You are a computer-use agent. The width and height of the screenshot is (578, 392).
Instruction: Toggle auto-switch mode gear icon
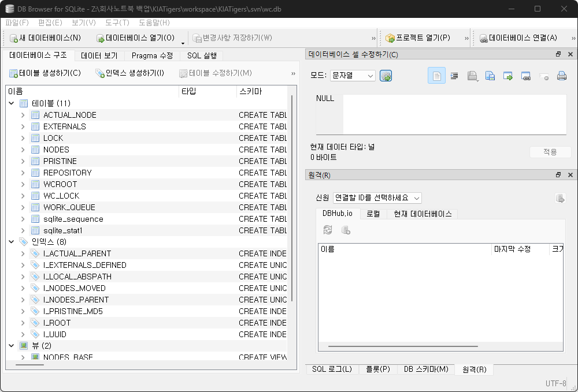386,76
